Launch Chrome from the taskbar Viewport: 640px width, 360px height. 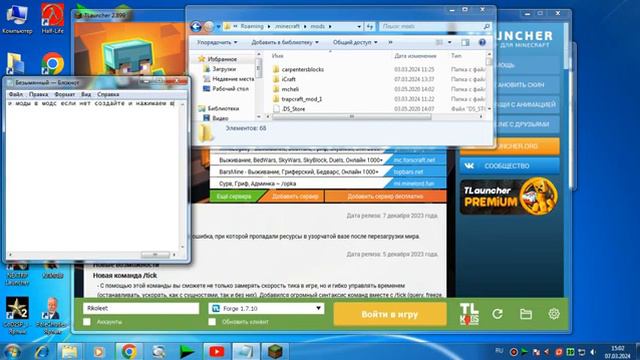129,351
